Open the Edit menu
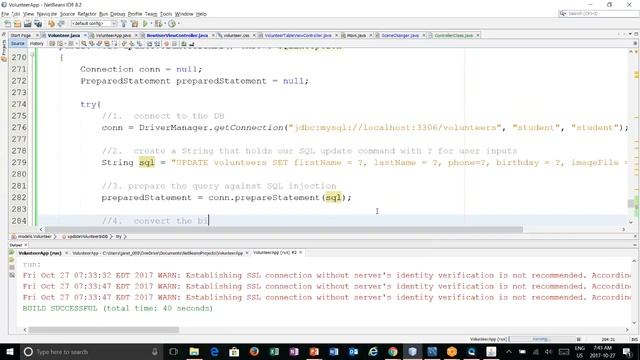Screen dimensions: 640x360 pyautogui.click(x=16, y=14)
